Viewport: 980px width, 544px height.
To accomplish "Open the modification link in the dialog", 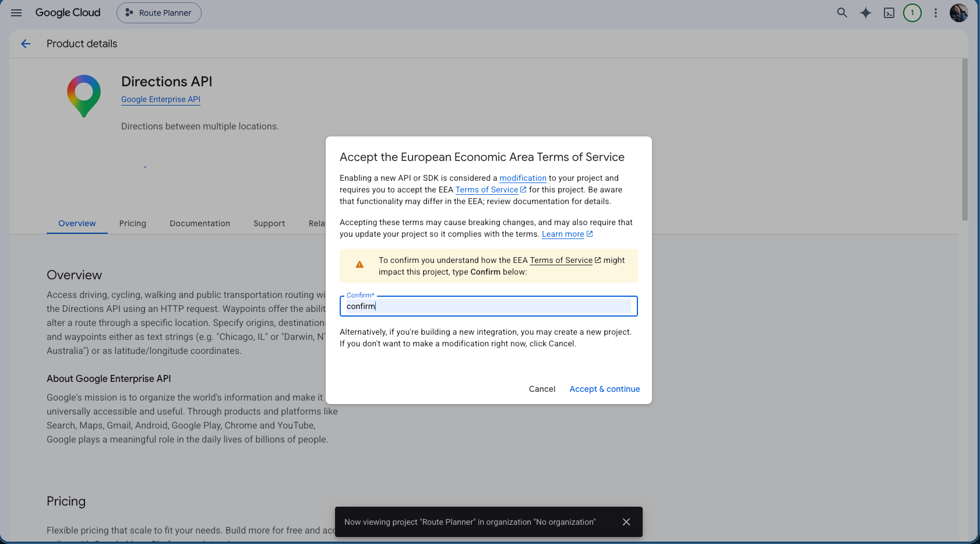I will 523,178.
